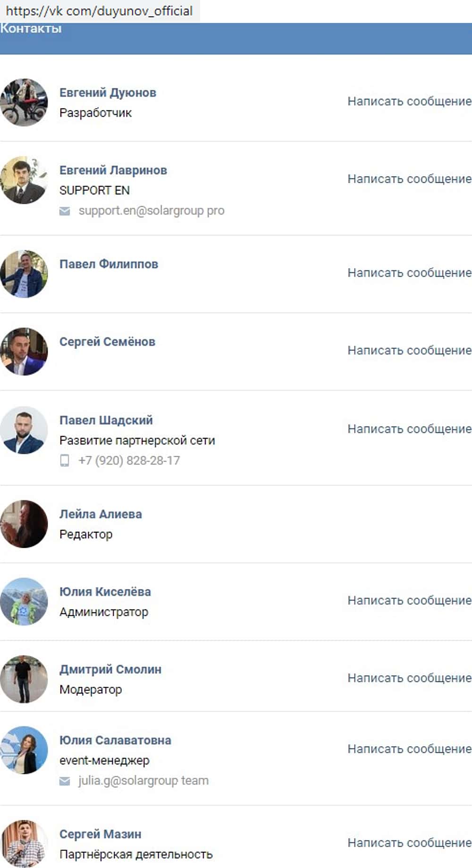Screen dimensions: 472x868
Task: Send a message to Павел Филиппов
Action: [x=409, y=272]
